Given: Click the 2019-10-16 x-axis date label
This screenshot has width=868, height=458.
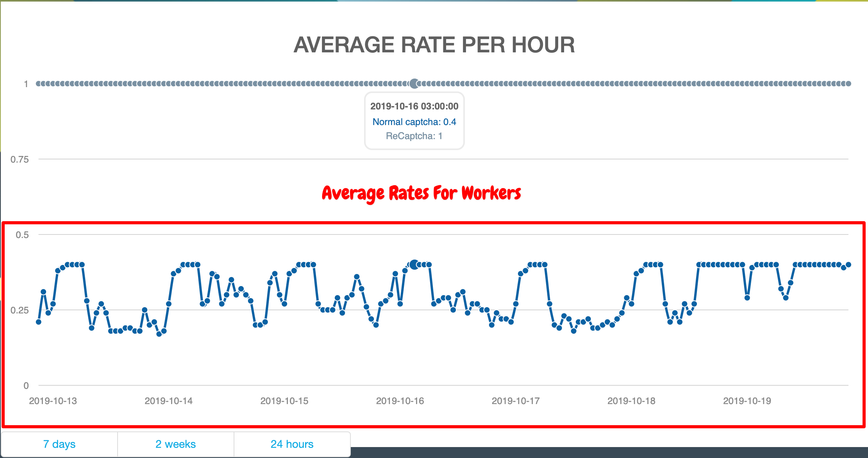Looking at the screenshot, I should [x=400, y=401].
